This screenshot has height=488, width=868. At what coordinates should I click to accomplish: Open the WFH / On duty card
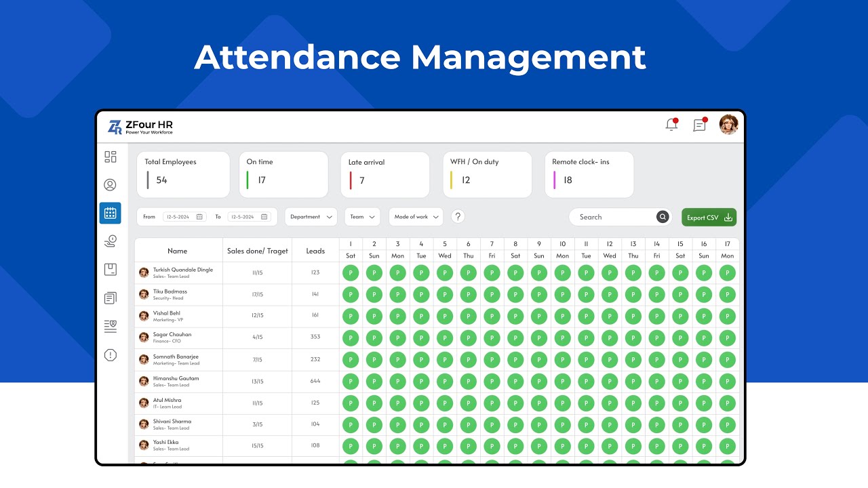pyautogui.click(x=487, y=175)
